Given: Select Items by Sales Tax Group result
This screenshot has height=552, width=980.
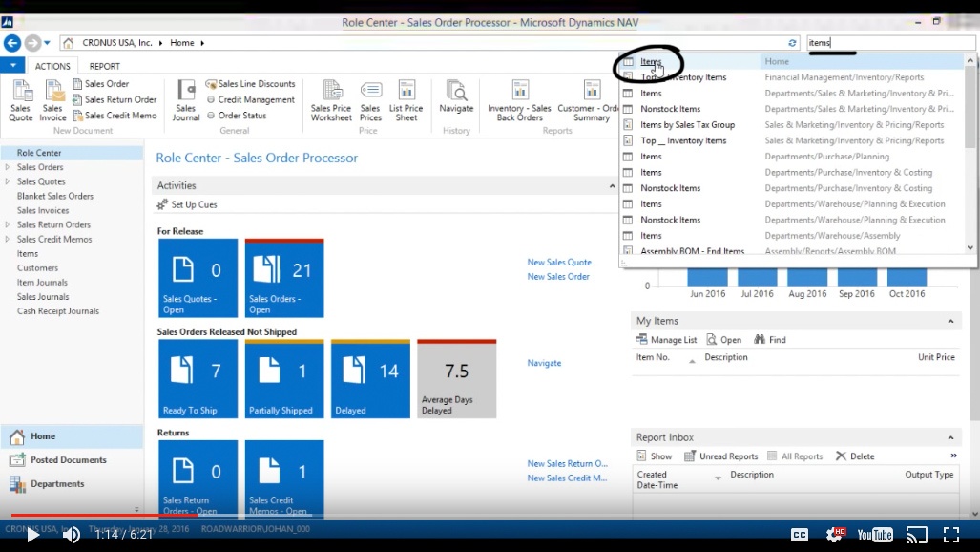Looking at the screenshot, I should 793,124.
